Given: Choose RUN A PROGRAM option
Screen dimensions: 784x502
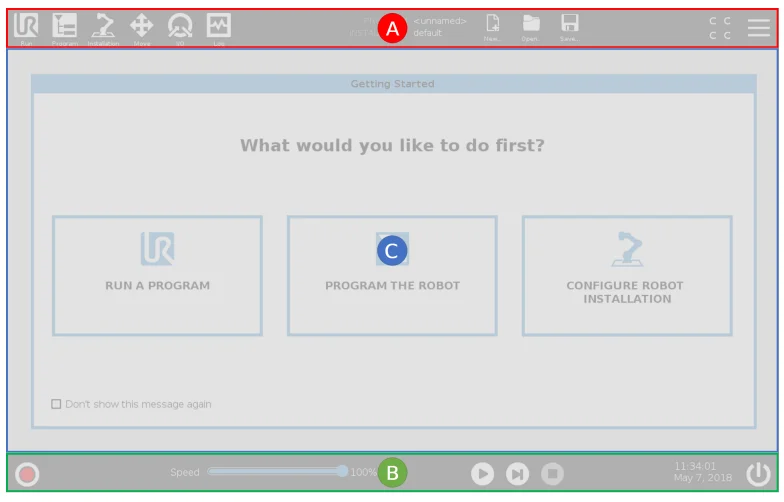Looking at the screenshot, I should 157,275.
